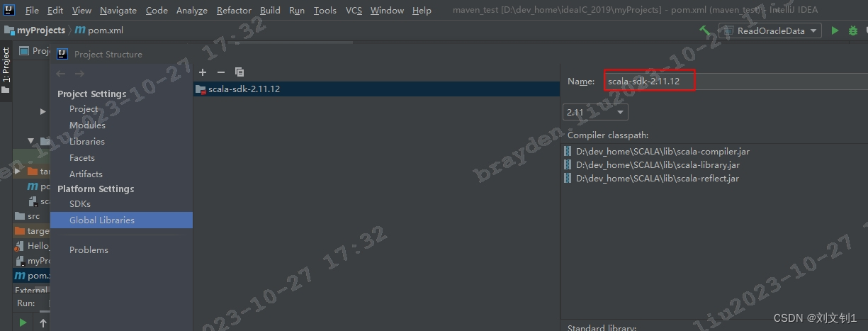The image size is (868, 331).
Task: Open the ReadOracleData run configuration dropdown
Action: [x=770, y=30]
